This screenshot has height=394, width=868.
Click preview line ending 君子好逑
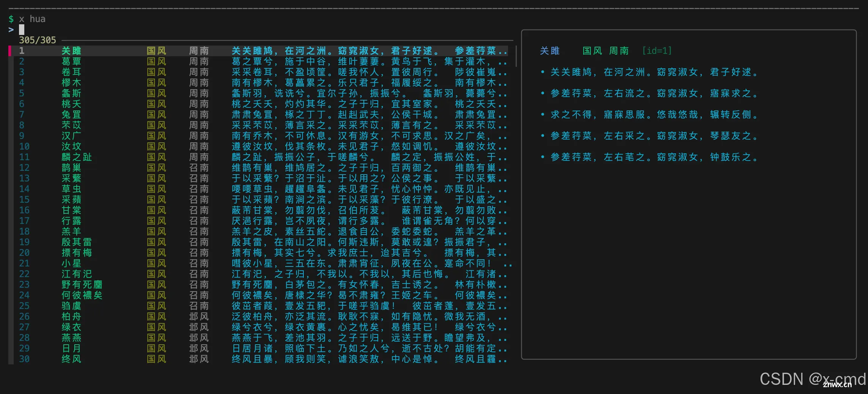pyautogui.click(x=654, y=72)
